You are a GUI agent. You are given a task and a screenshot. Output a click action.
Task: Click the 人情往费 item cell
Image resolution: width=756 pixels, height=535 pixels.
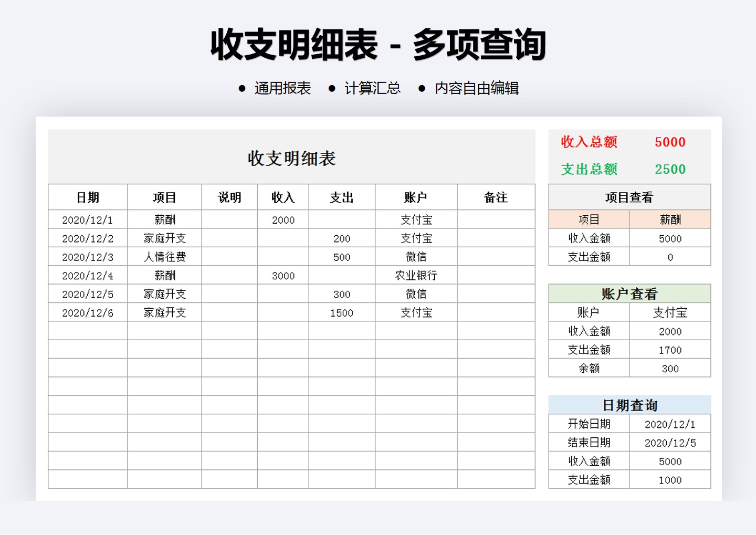click(x=164, y=257)
